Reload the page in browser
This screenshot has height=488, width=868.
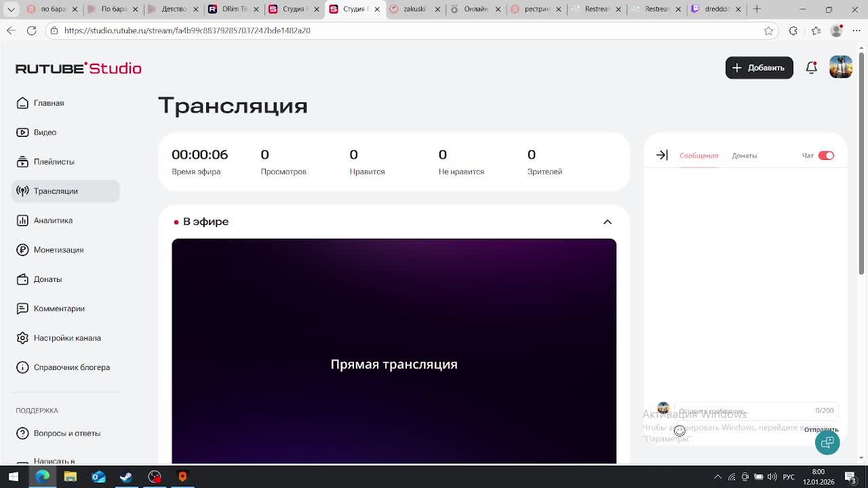coord(31,30)
